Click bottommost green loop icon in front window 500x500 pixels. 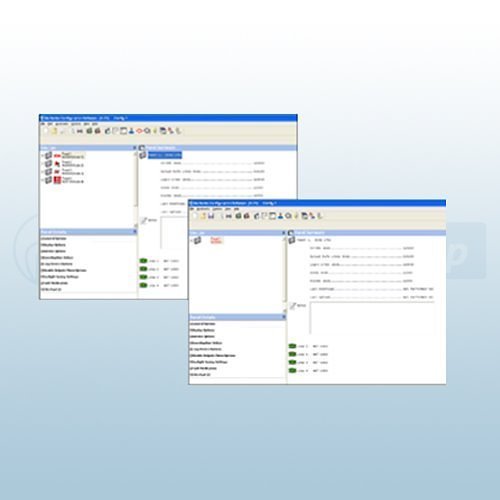[292, 371]
